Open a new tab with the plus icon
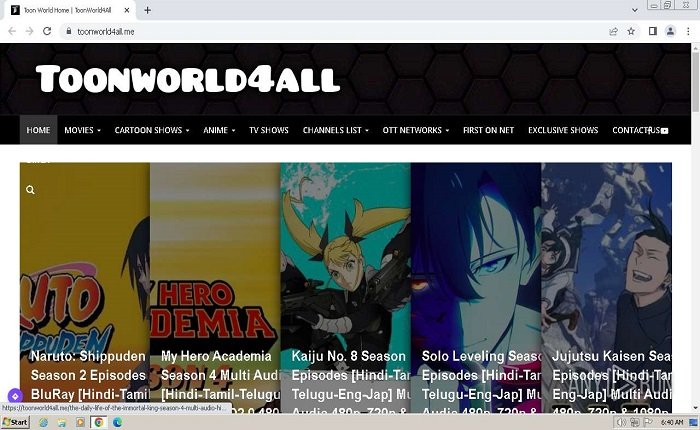The image size is (700, 430). [147, 10]
